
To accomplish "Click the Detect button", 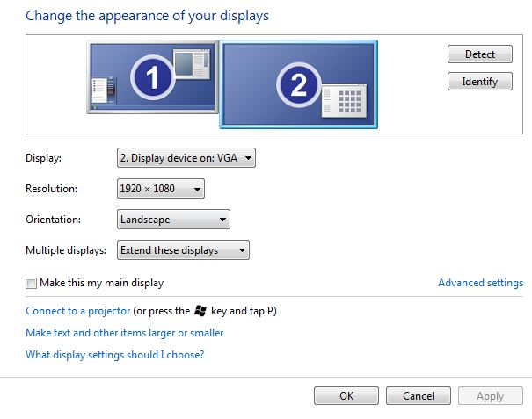I will coord(480,54).
